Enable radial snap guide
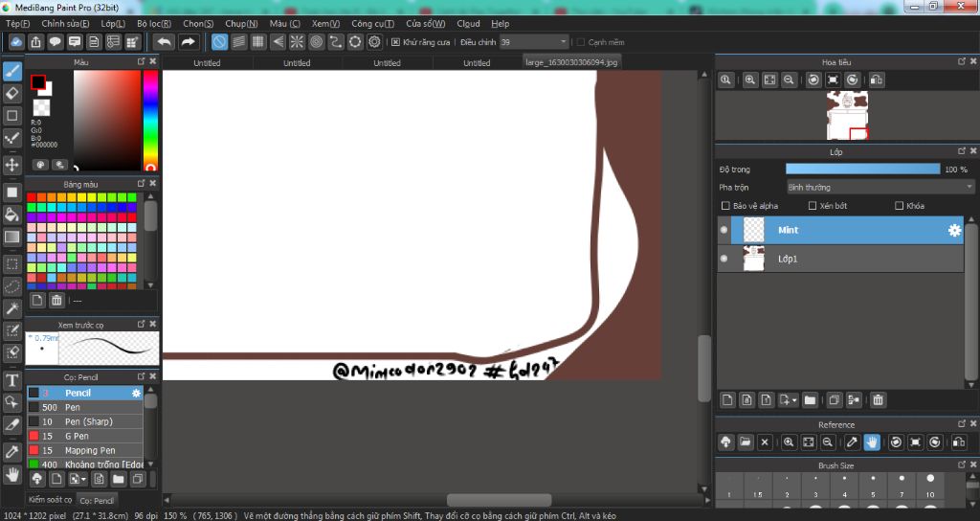Screen dimensions: 980x521 tap(297, 42)
